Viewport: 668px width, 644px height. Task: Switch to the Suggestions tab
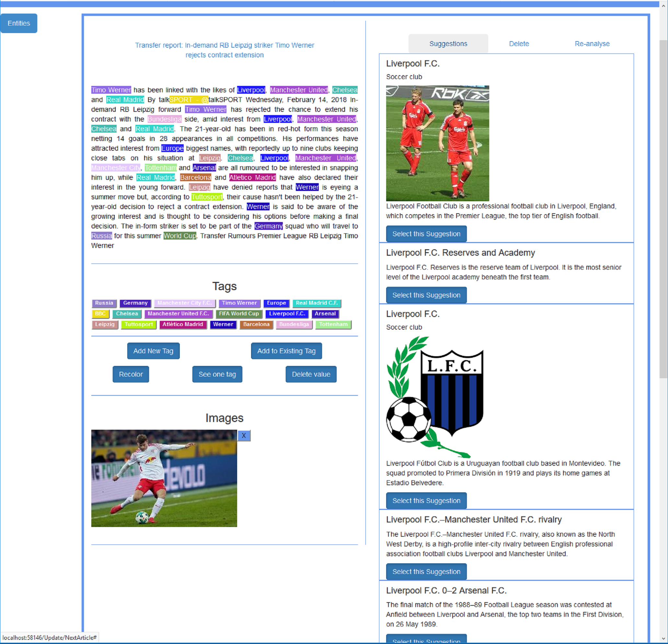click(x=448, y=44)
